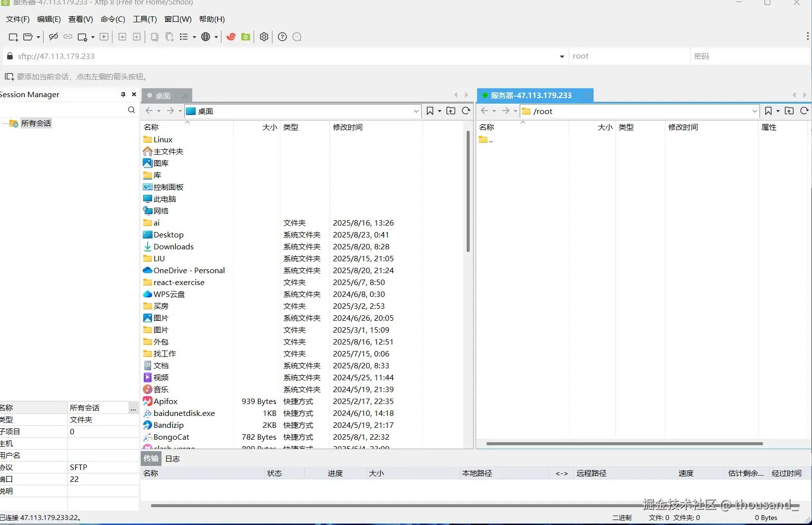Expand local path 桌面 dropdown
The height and width of the screenshot is (525, 812).
tap(416, 111)
